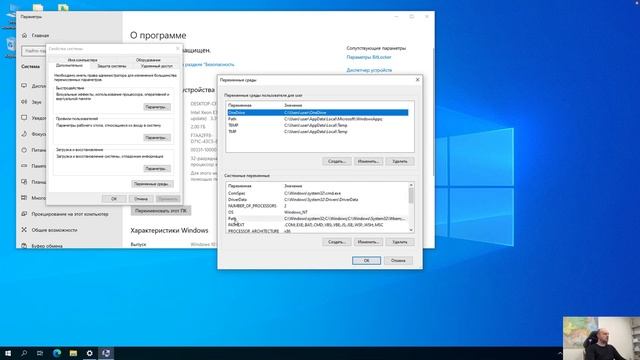Switch to the Имя компьютера tab

(82, 60)
